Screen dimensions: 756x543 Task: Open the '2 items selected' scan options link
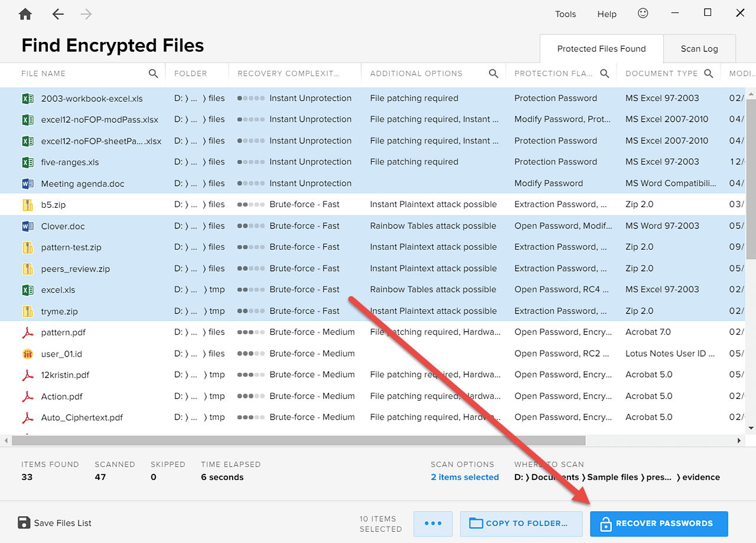465,477
